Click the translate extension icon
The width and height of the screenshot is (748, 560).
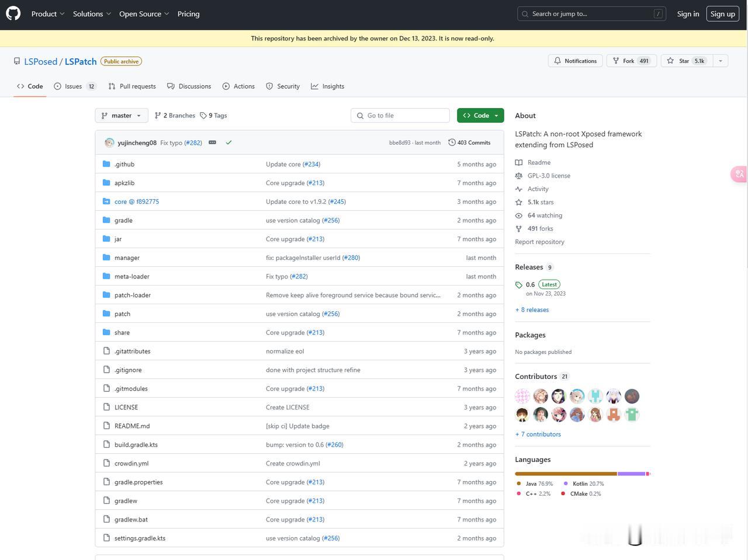pos(739,174)
